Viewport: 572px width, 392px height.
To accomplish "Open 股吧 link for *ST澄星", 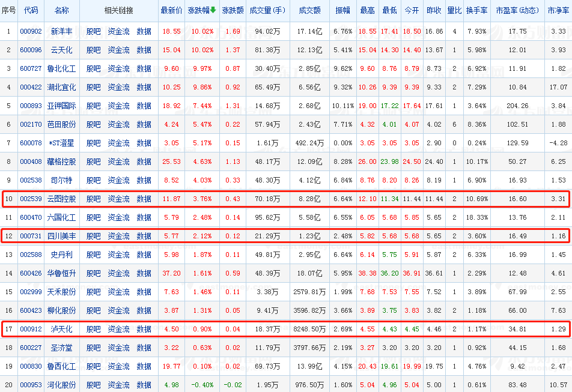I will [x=93, y=143].
